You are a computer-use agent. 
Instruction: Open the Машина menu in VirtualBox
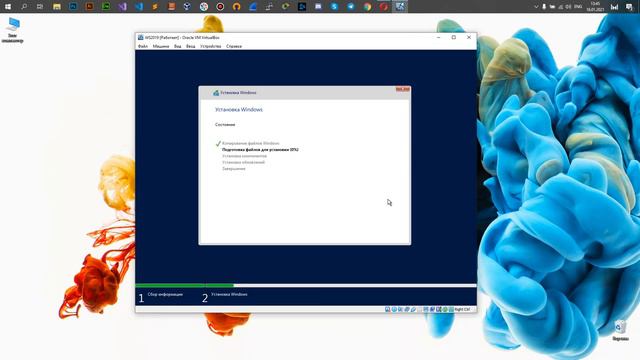(161, 47)
